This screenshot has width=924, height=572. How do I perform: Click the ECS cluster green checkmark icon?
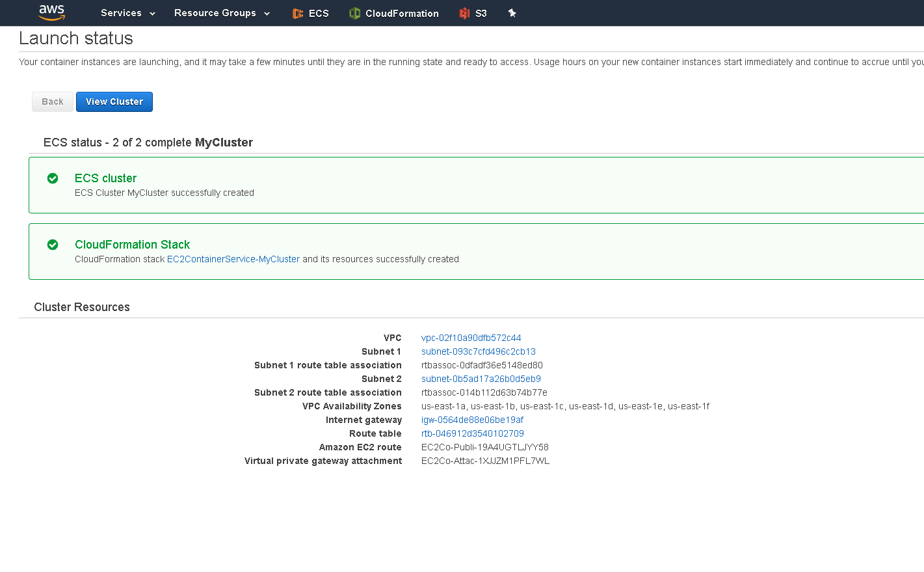(53, 178)
